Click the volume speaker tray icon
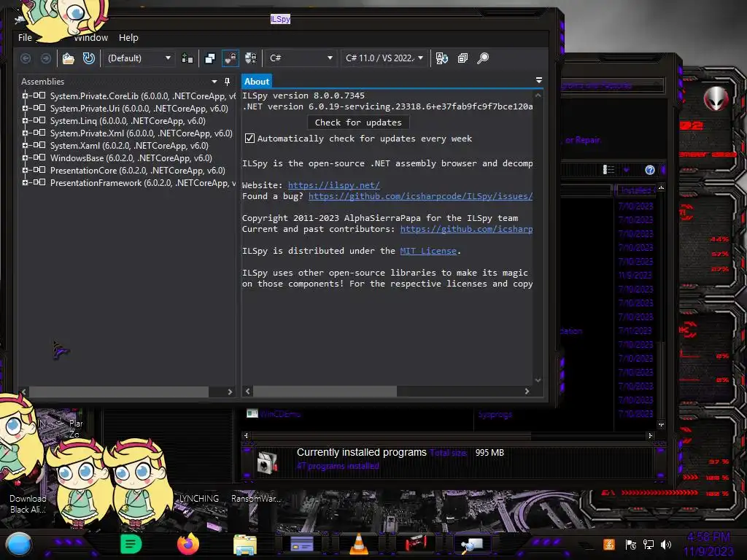 click(x=665, y=545)
